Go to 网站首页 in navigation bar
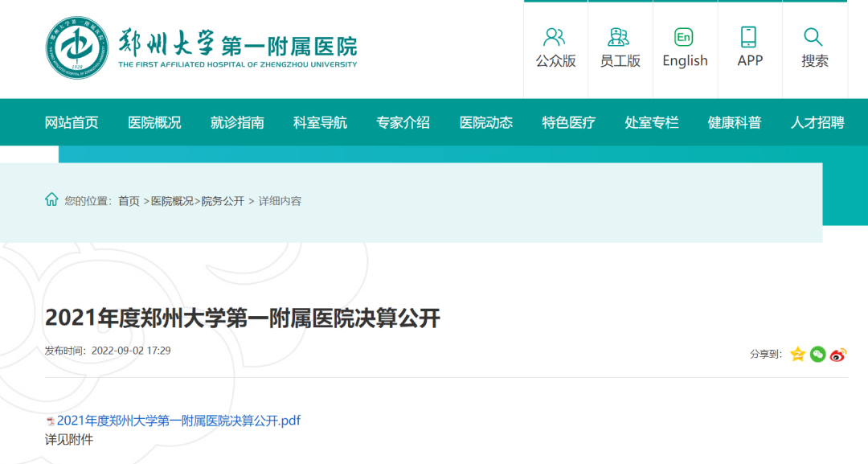Image resolution: width=868 pixels, height=464 pixels. [72, 122]
